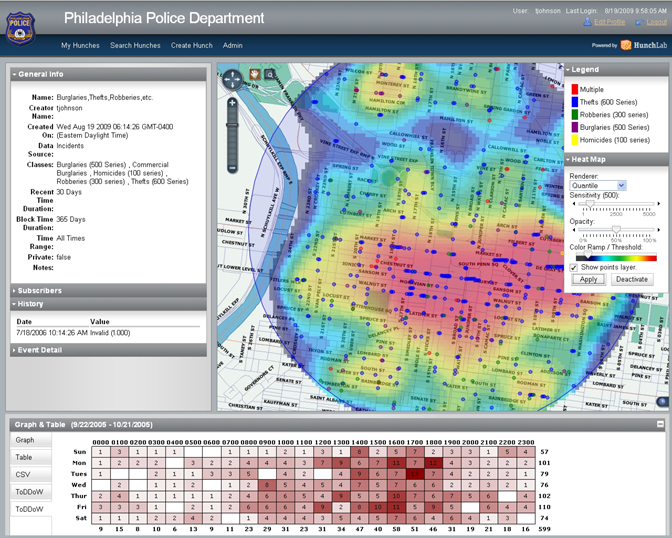The height and width of the screenshot is (538, 672).
Task: Open the Create Hunch menu item
Action: (193, 45)
